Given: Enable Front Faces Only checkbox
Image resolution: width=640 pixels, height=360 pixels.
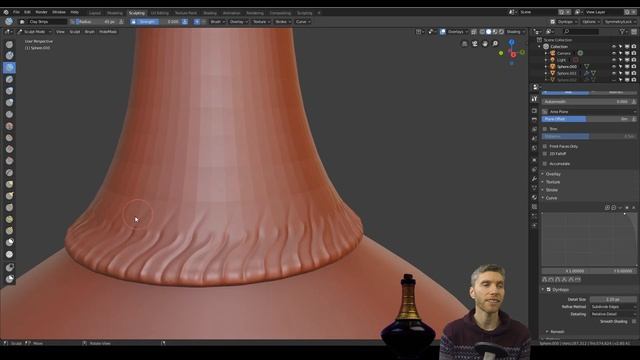Looking at the screenshot, I should [545, 146].
